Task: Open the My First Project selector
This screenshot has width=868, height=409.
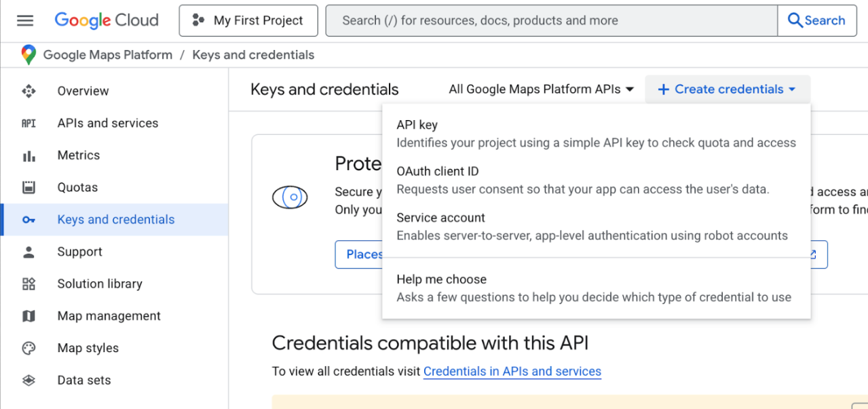Action: 248,20
